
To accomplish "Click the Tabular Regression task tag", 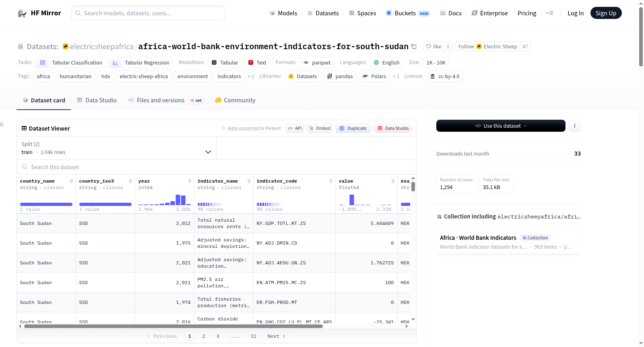I will pos(140,62).
